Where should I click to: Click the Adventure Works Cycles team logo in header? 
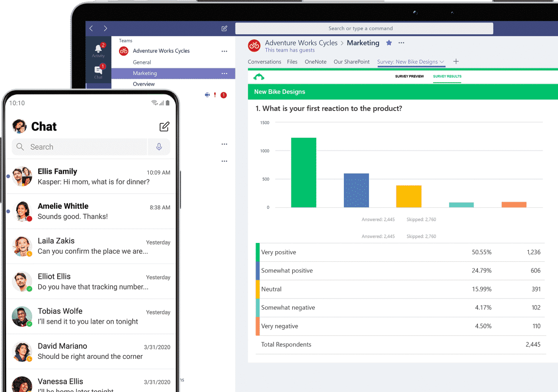tap(254, 45)
